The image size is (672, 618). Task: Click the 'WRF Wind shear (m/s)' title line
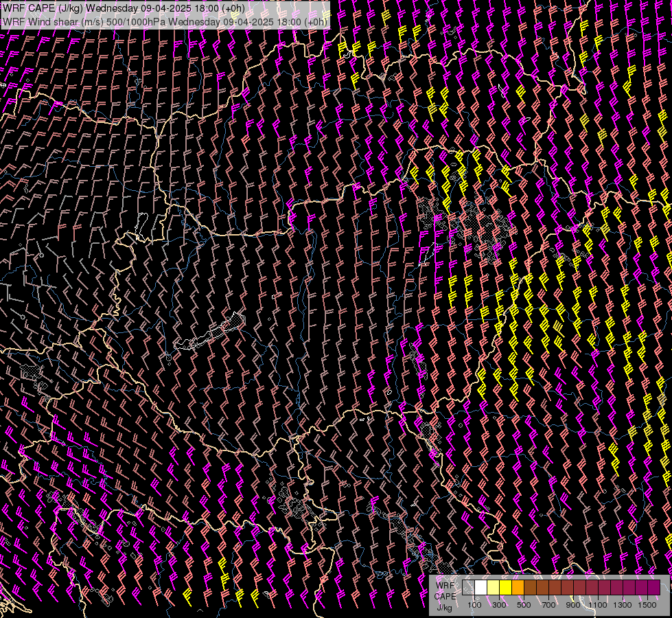pos(165,21)
